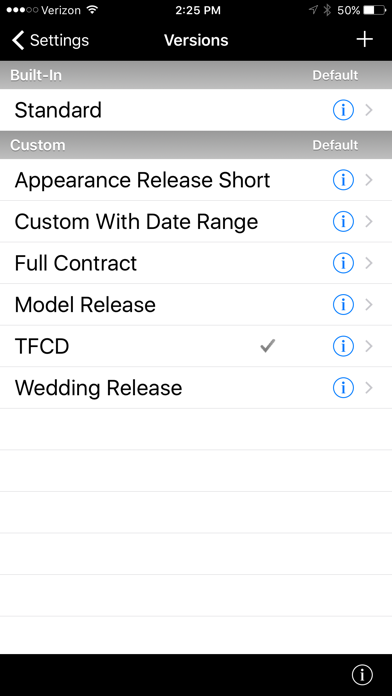Image resolution: width=392 pixels, height=696 pixels.
Task: Tap the Versions title in navigation bar
Action: tap(196, 40)
